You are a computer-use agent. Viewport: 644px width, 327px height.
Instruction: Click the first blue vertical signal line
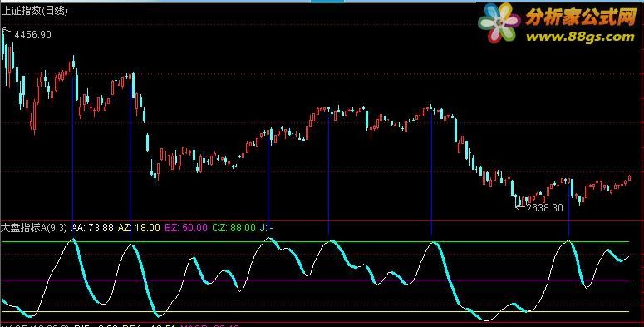[73, 148]
